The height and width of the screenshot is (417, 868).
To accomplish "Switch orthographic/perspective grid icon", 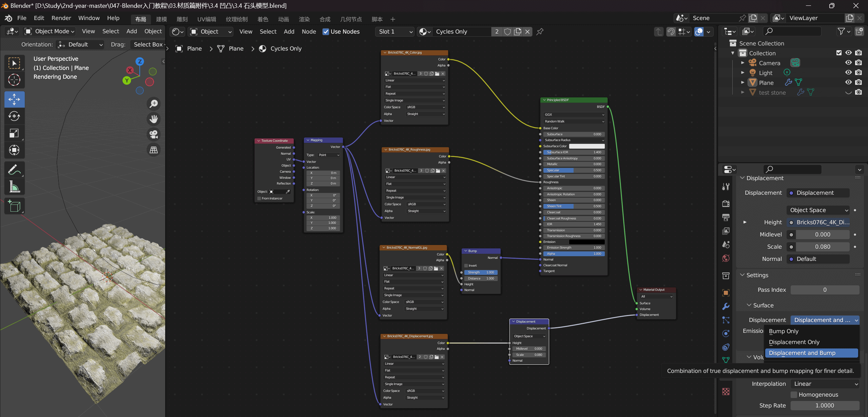I will click(154, 150).
